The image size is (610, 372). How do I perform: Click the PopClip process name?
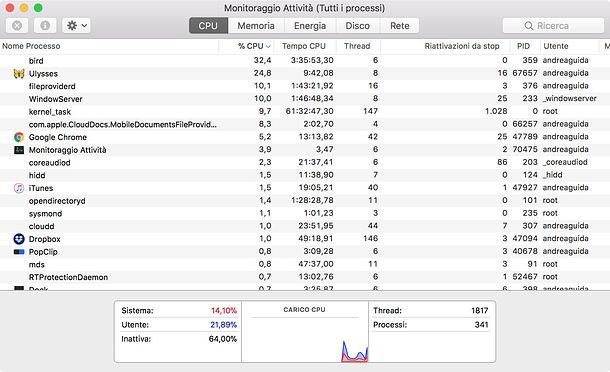(x=43, y=252)
